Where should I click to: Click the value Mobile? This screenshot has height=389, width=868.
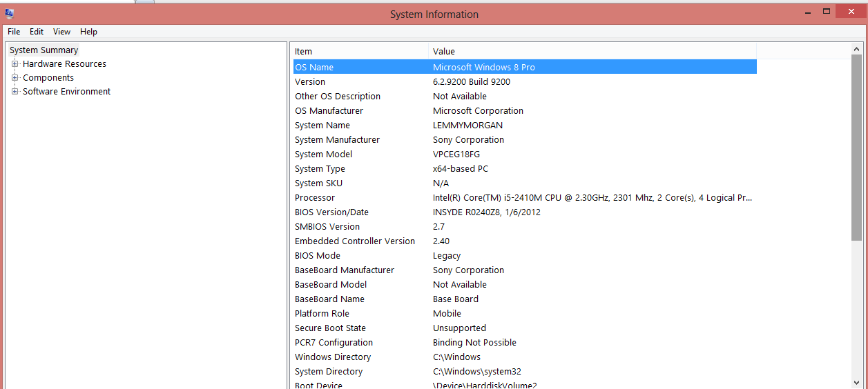[x=447, y=313]
